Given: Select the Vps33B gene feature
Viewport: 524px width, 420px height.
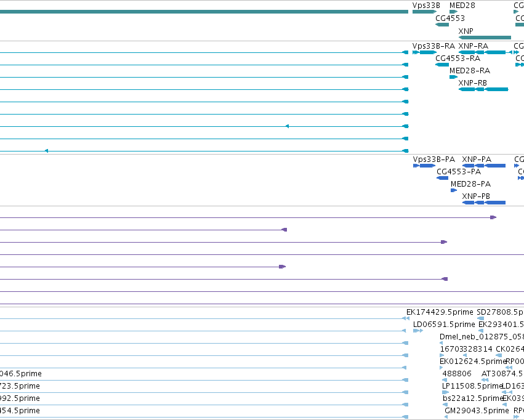Looking at the screenshot, I should coord(424,12).
